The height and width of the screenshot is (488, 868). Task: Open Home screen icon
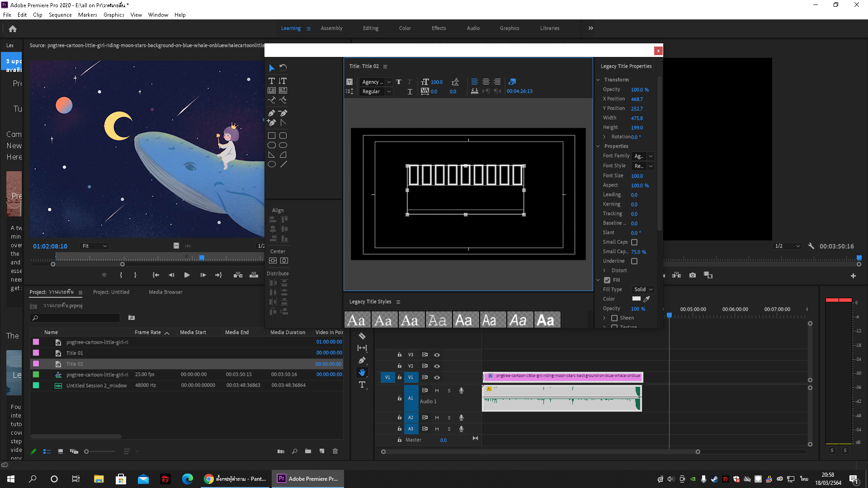(x=13, y=28)
